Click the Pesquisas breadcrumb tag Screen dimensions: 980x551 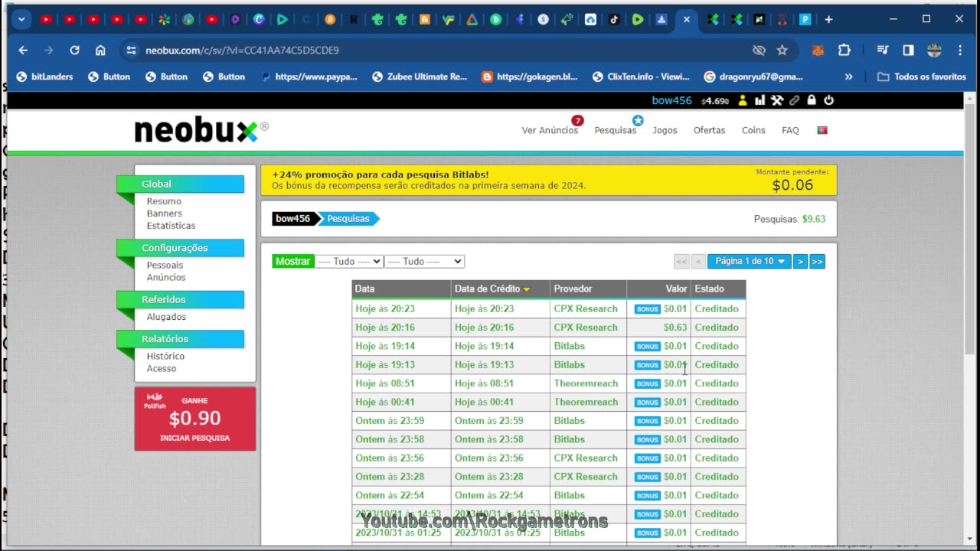[x=348, y=219]
